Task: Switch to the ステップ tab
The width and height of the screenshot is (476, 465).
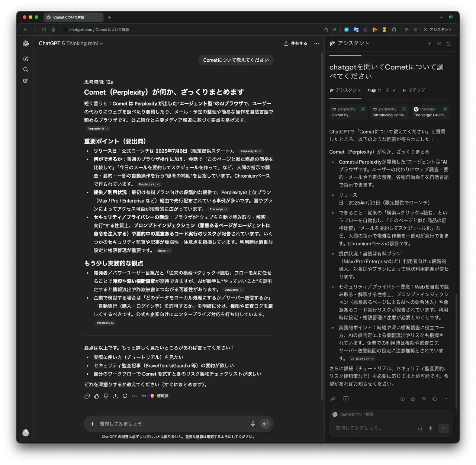Action: click(x=414, y=90)
